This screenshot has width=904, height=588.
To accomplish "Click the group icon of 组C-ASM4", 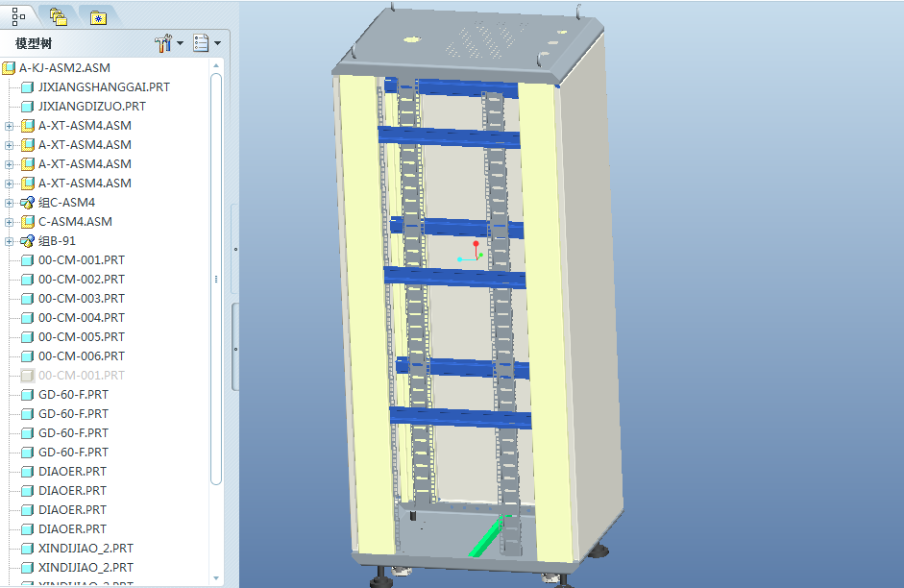I will pos(27,203).
